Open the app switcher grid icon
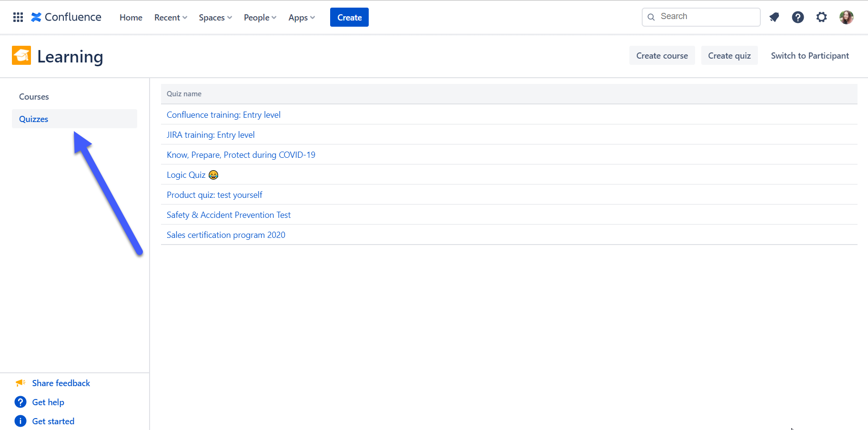This screenshot has height=430, width=868. coord(18,17)
